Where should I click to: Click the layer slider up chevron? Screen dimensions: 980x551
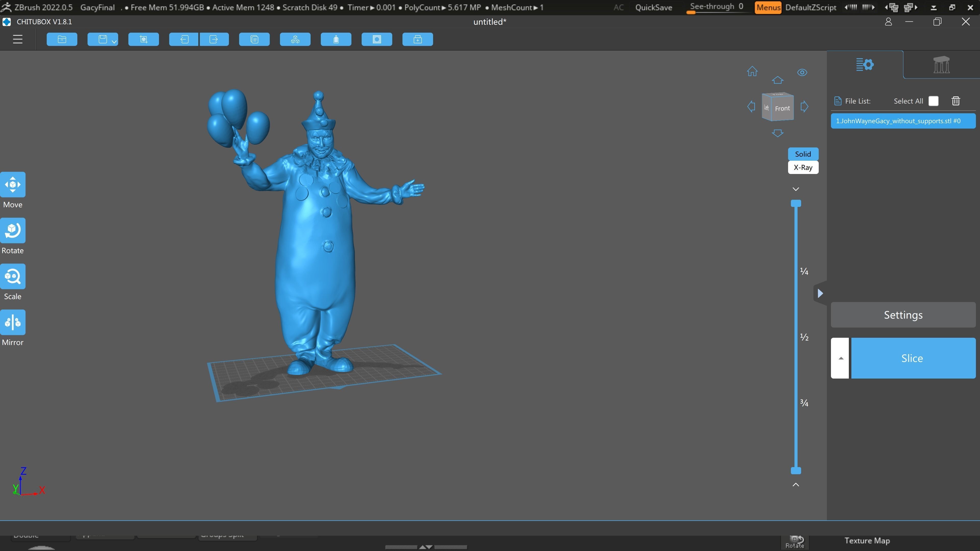point(796,484)
